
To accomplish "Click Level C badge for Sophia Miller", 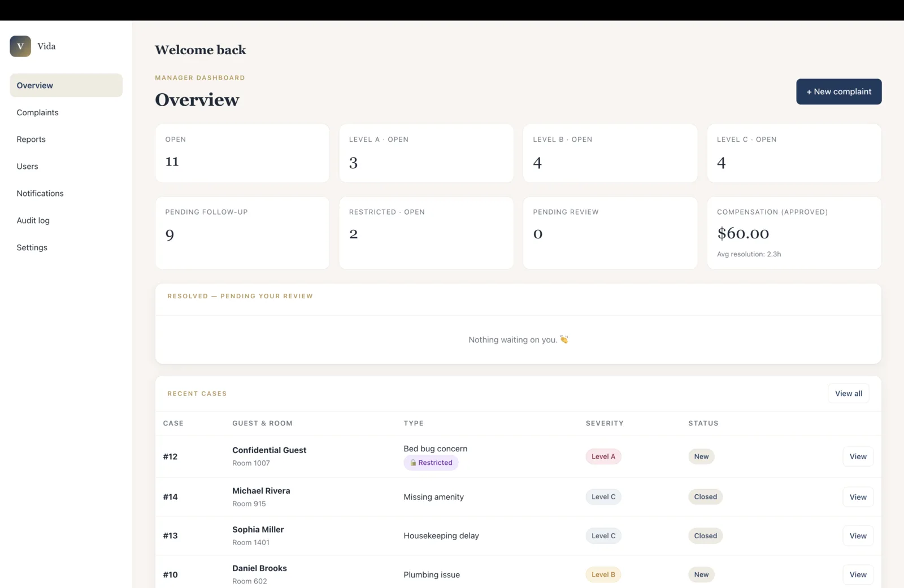I will click(x=603, y=536).
